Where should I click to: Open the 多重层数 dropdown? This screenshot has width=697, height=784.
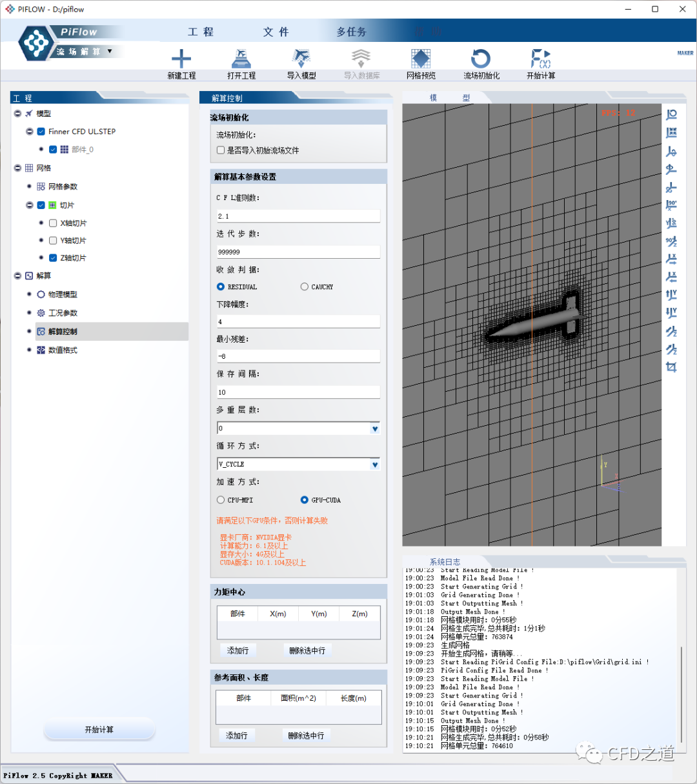(x=374, y=428)
